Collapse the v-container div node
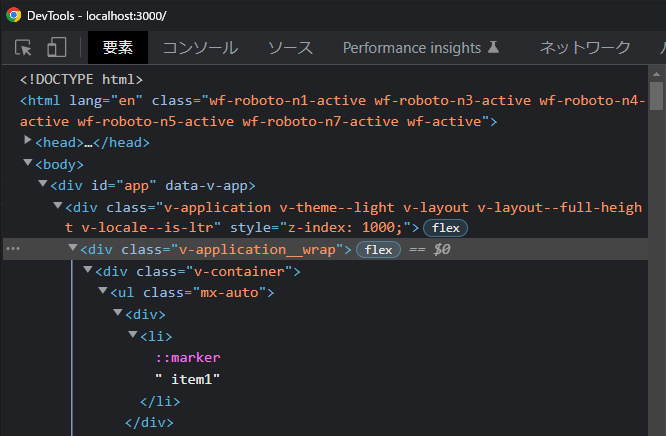Image resolution: width=666 pixels, height=436 pixels. point(88,269)
